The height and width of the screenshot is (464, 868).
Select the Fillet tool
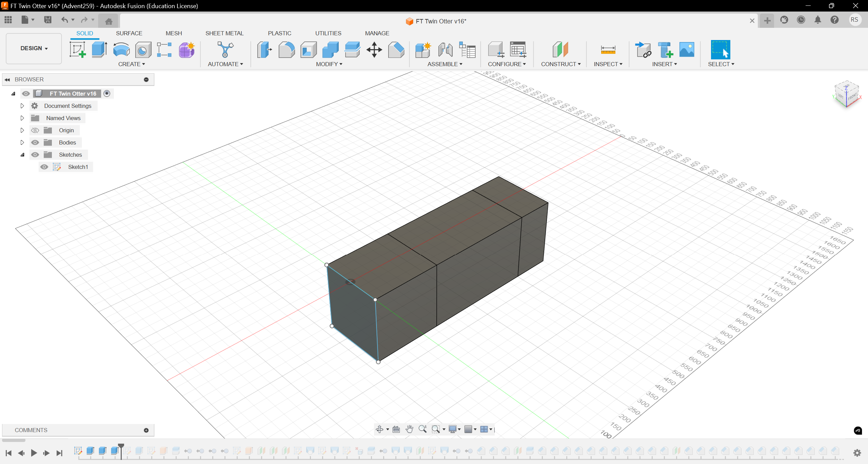tap(287, 50)
